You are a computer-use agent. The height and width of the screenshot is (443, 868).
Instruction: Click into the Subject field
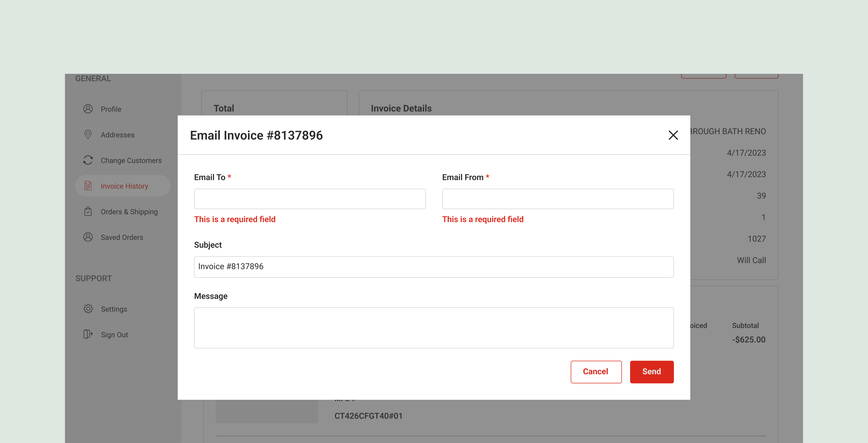click(434, 267)
